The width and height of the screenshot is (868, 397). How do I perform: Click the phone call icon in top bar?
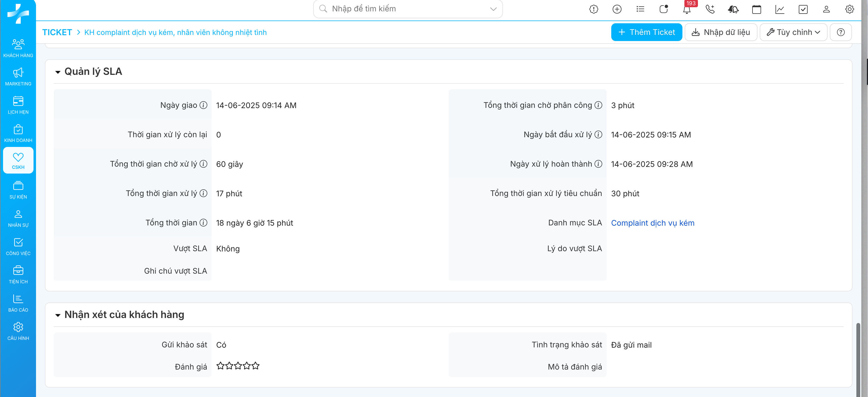tap(710, 9)
